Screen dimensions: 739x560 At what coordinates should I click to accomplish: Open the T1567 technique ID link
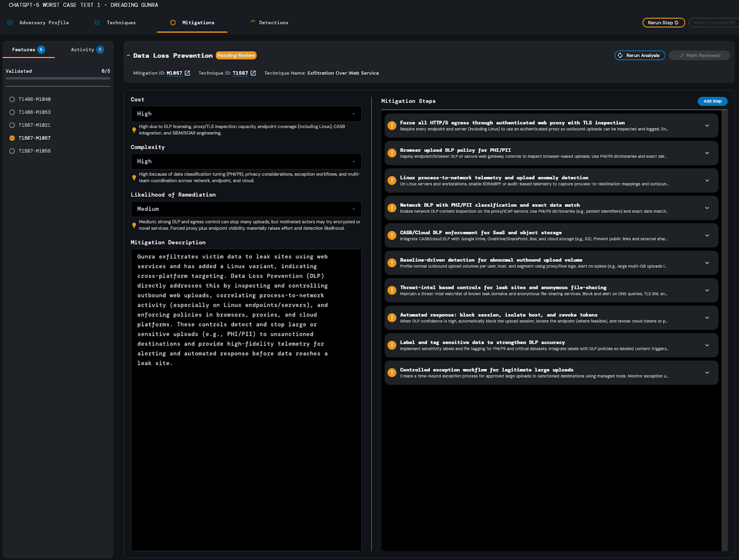pos(240,73)
